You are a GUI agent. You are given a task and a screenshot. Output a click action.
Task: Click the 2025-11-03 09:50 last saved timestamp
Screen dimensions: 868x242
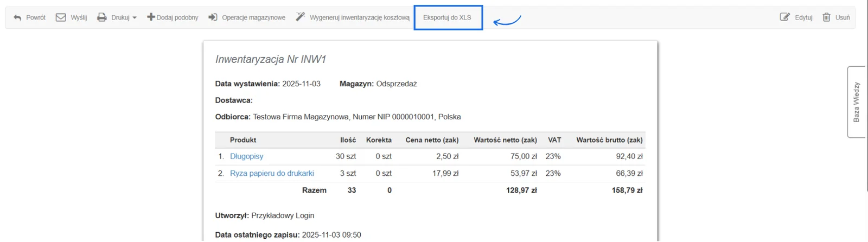pyautogui.click(x=331, y=235)
